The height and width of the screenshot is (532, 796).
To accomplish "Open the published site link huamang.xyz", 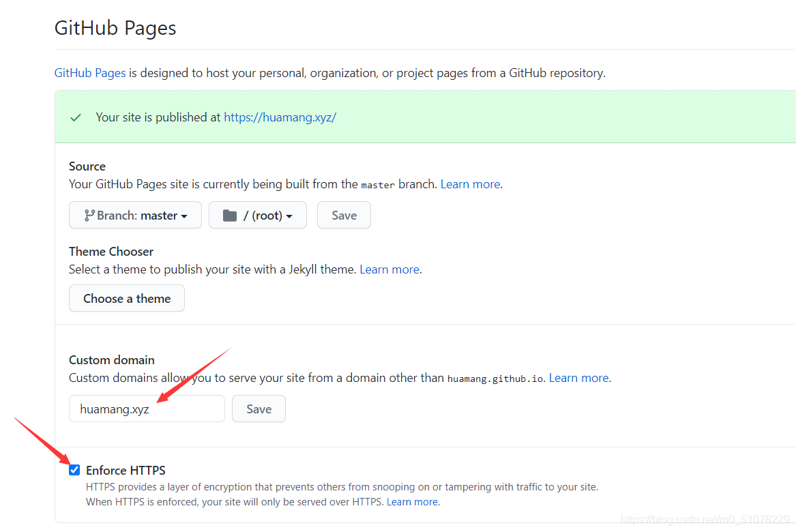I will coord(280,117).
